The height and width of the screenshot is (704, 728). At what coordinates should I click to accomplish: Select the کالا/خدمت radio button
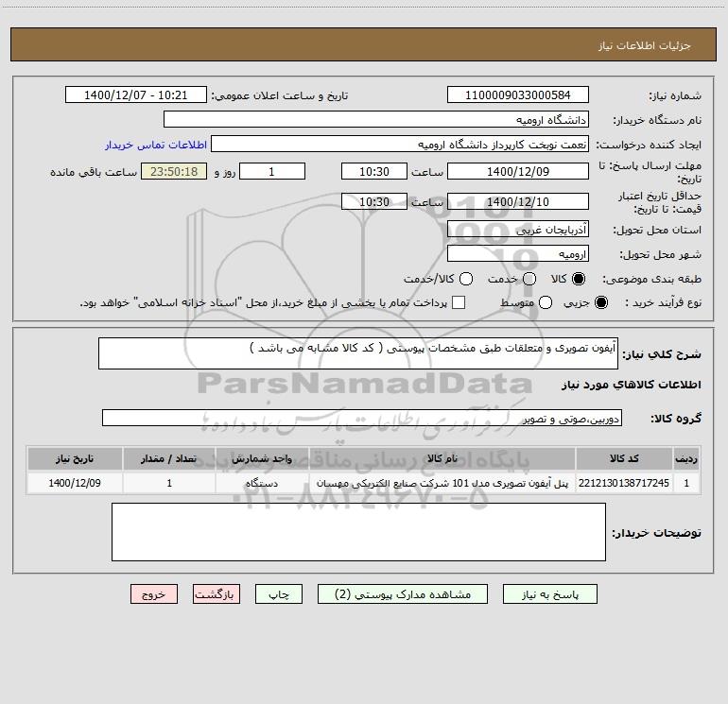click(466, 279)
